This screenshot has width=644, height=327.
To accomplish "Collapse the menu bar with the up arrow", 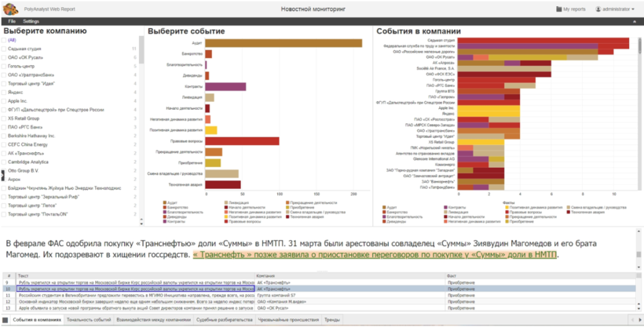I will [x=637, y=20].
